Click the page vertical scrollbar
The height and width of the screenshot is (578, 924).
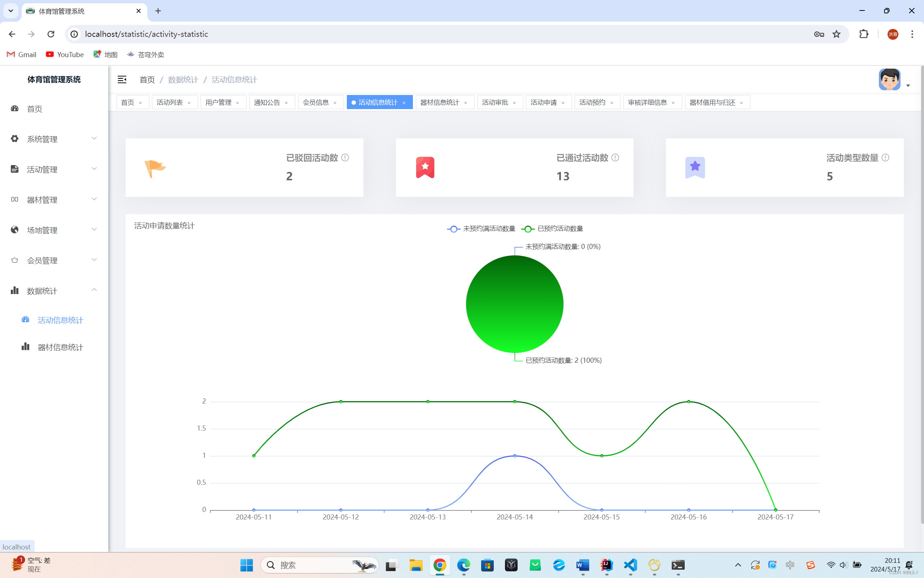coord(922,294)
